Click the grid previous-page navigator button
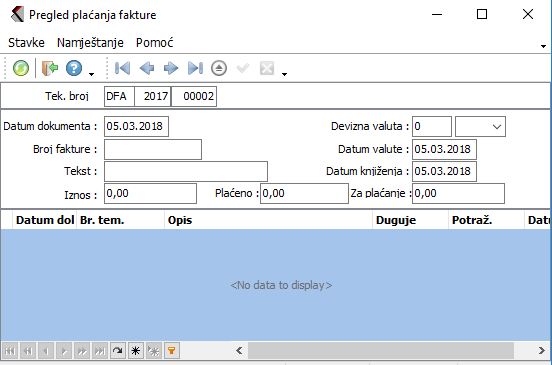The height and width of the screenshot is (365, 552). pos(28,351)
